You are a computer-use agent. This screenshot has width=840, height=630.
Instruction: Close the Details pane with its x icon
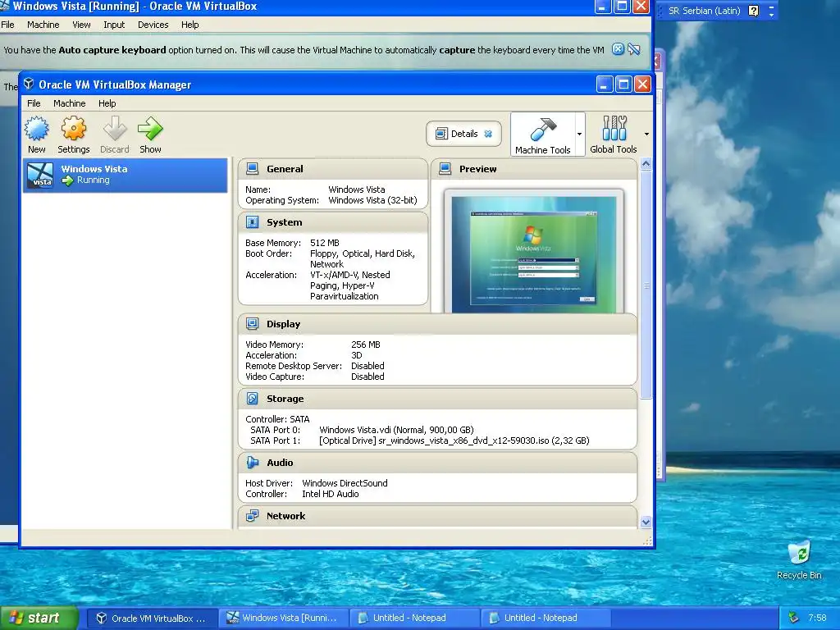(x=488, y=134)
